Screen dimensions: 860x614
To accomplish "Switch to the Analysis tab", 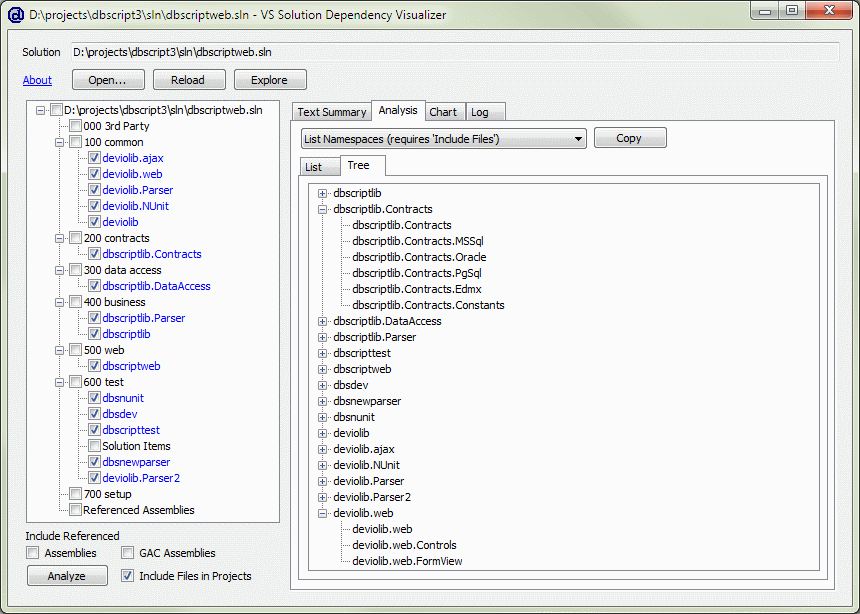I will (398, 110).
